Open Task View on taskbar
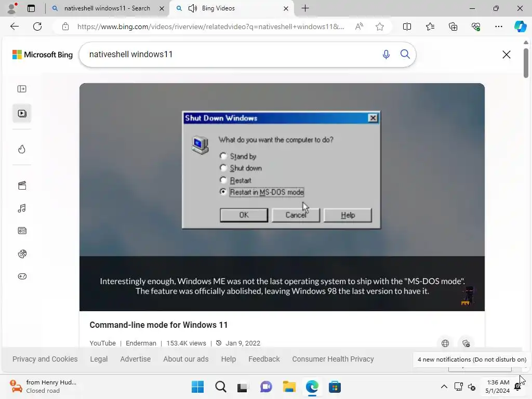The image size is (532, 399). [x=242, y=387]
